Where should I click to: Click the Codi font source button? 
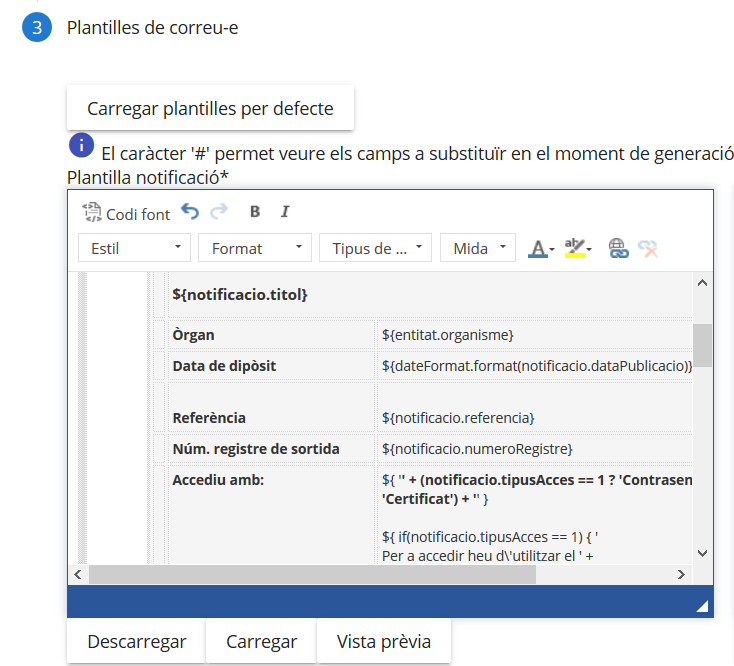point(126,213)
